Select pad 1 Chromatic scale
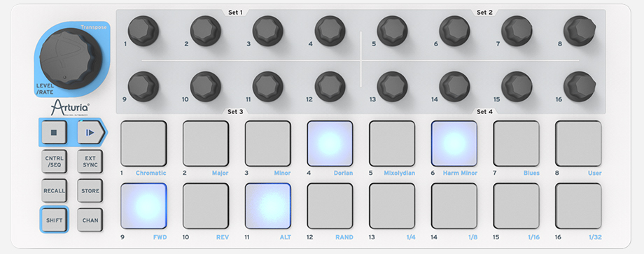644x254 pixels. click(x=143, y=143)
